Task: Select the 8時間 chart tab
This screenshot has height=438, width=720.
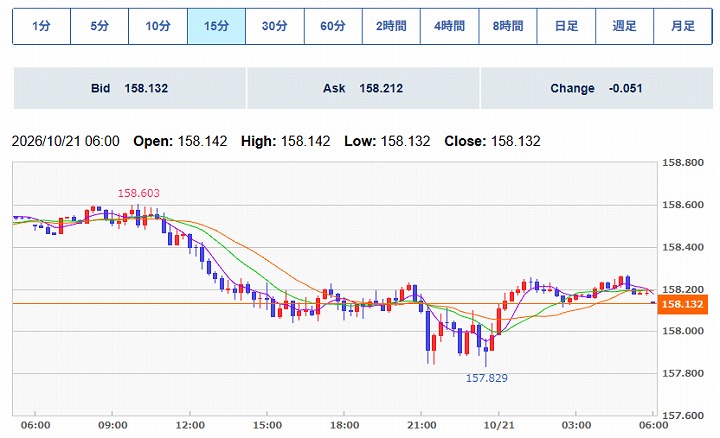Action: point(508,26)
